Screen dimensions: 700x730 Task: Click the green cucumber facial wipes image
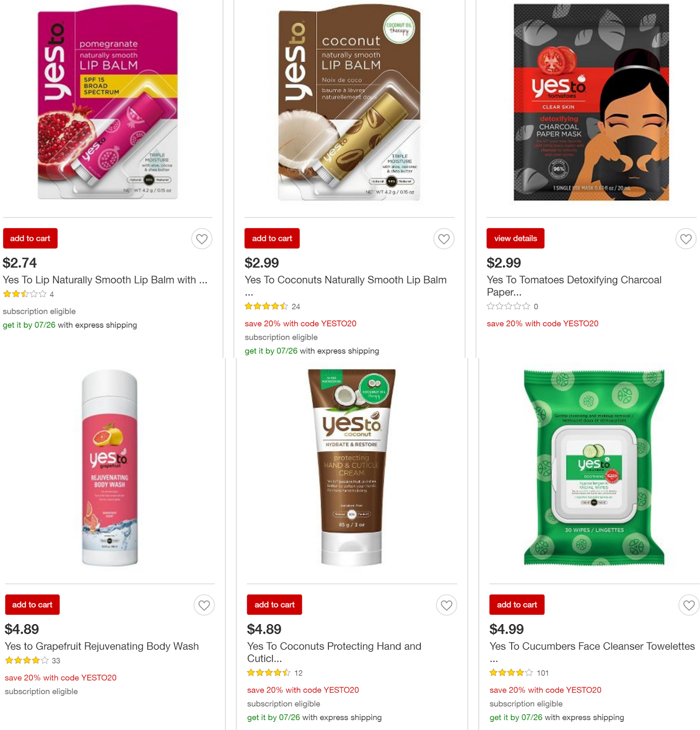594,468
